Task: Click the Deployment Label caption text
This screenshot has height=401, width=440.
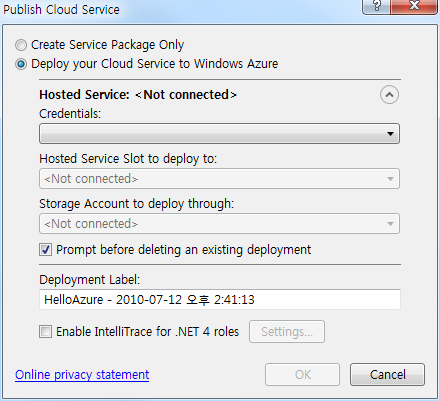Action: [x=90, y=280]
